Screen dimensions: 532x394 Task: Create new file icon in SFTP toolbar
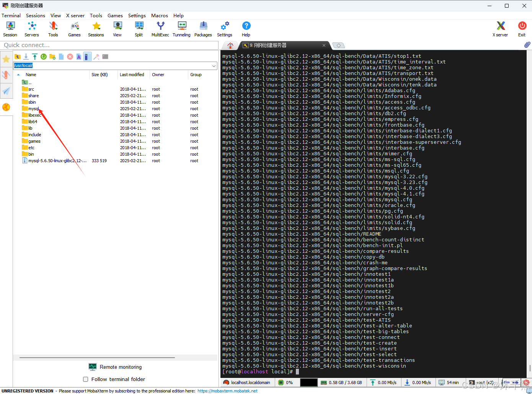pyautogui.click(x=61, y=57)
